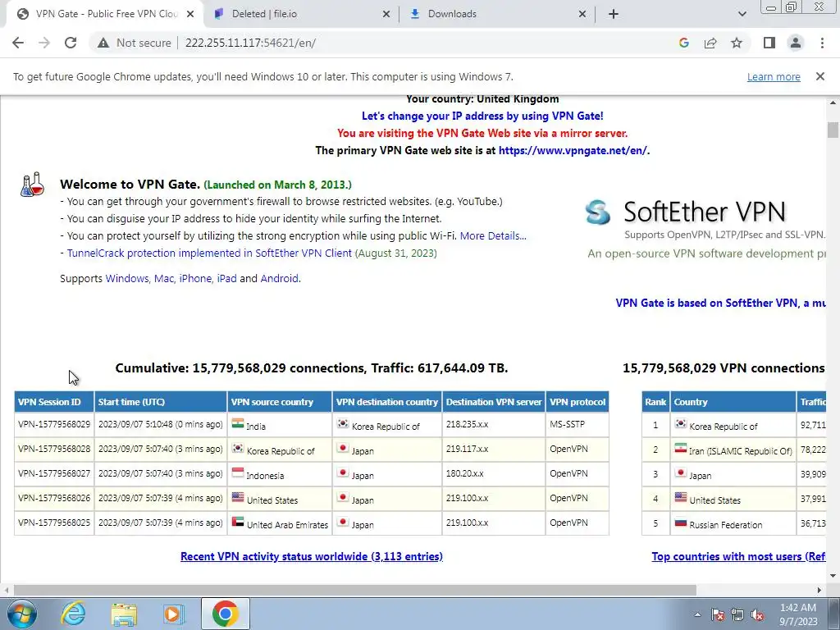Image resolution: width=840 pixels, height=630 pixels.
Task: Click the United Arab Emirates flag icon
Action: tap(238, 522)
